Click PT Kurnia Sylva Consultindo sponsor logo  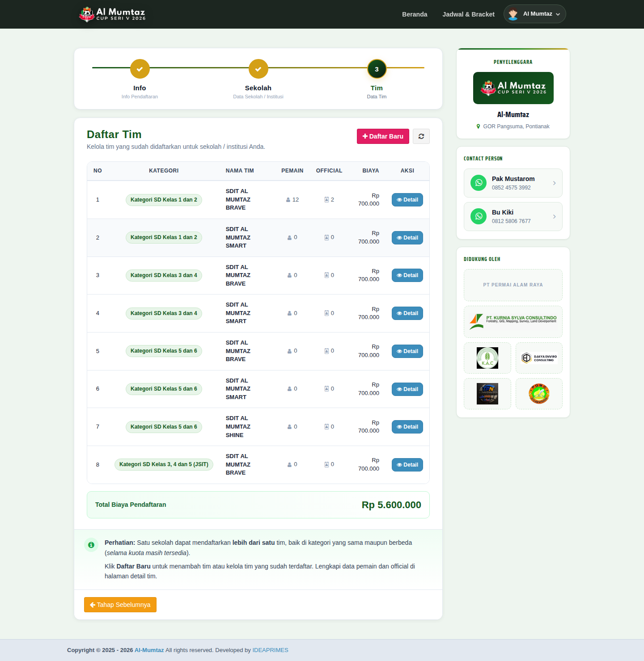[513, 322]
